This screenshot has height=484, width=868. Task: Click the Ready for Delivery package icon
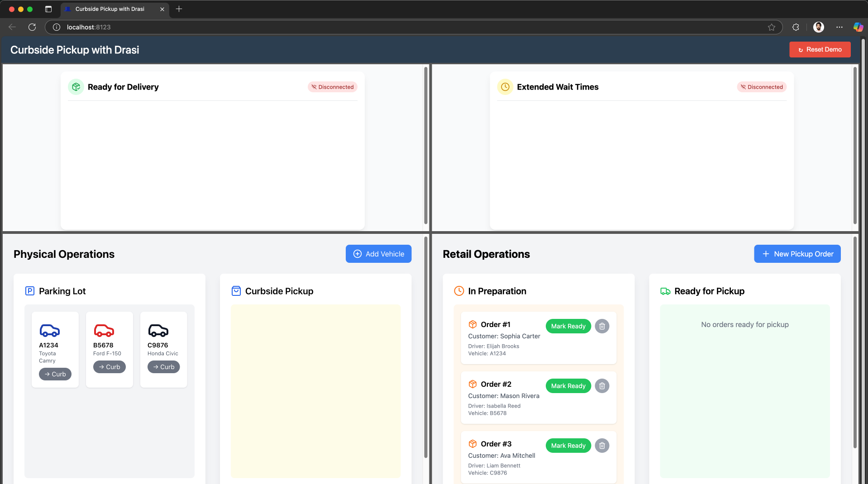pyautogui.click(x=76, y=86)
